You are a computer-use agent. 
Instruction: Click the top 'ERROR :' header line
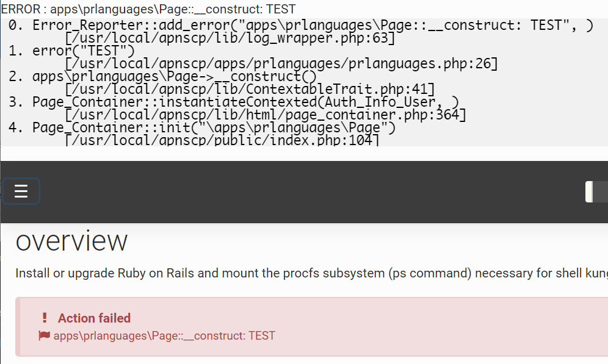(x=148, y=9)
